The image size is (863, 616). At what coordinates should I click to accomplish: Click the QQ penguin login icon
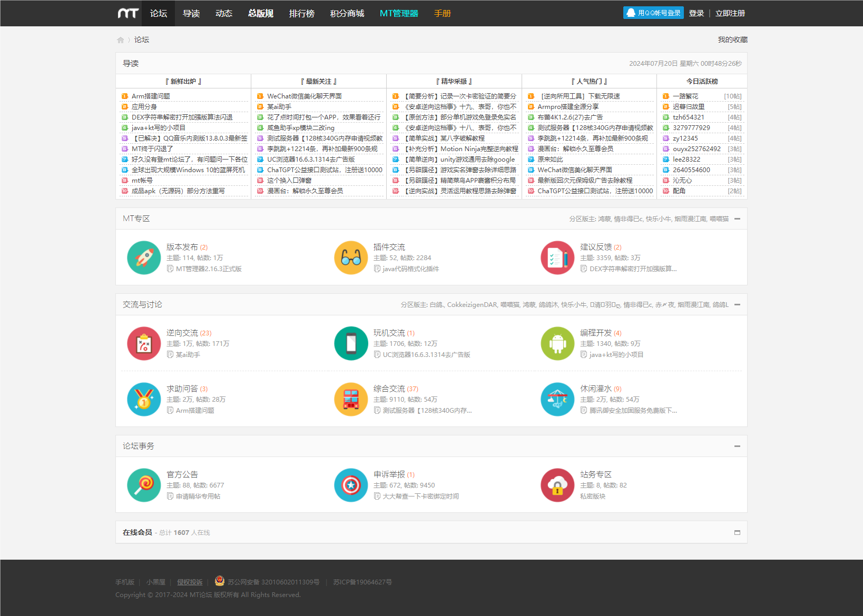pyautogui.click(x=631, y=13)
